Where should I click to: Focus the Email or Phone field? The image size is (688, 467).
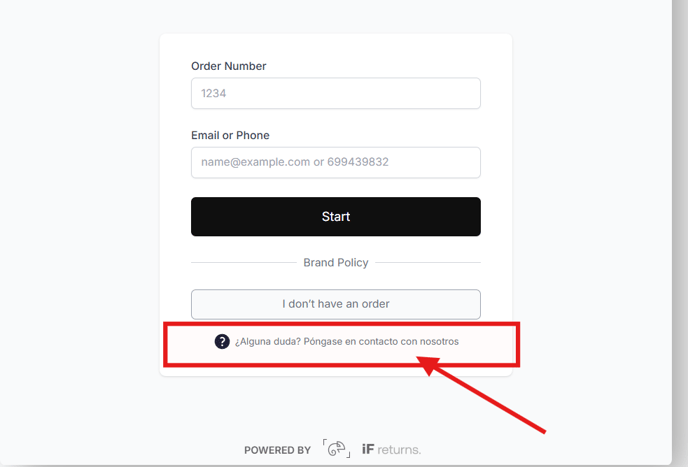[x=336, y=162]
